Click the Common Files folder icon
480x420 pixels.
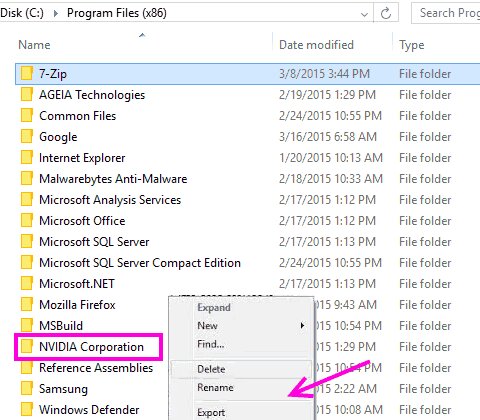click(x=27, y=116)
